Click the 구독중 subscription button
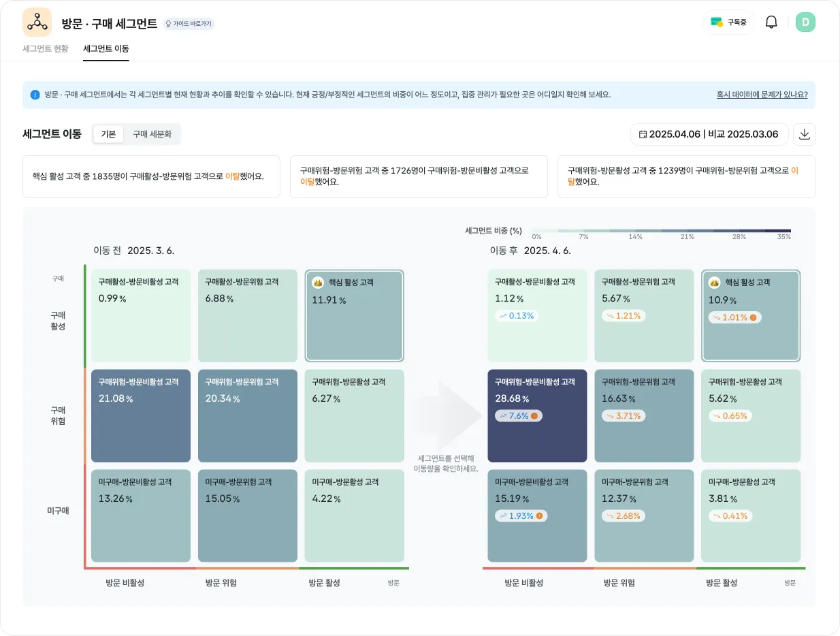This screenshot has width=840, height=636. tap(728, 22)
